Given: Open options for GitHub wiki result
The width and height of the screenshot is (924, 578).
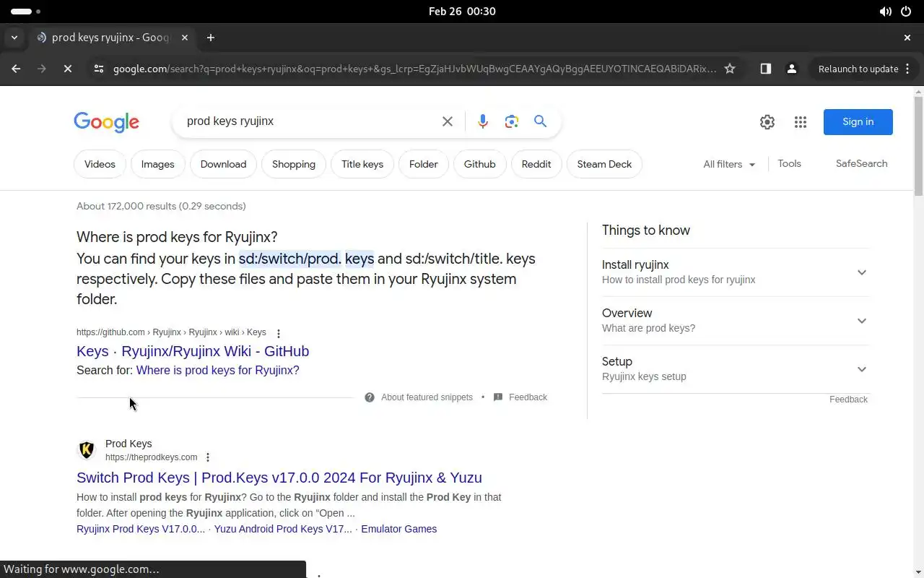Looking at the screenshot, I should (x=279, y=333).
